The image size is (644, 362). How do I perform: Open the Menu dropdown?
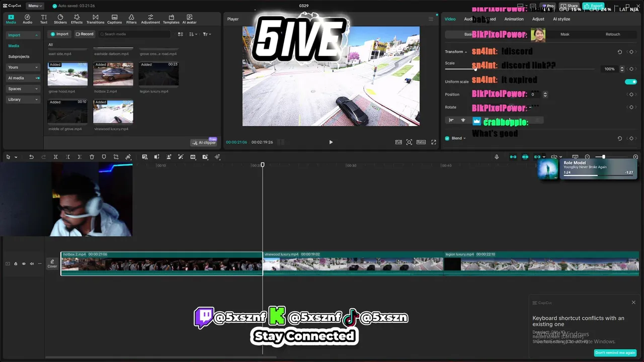tap(35, 6)
